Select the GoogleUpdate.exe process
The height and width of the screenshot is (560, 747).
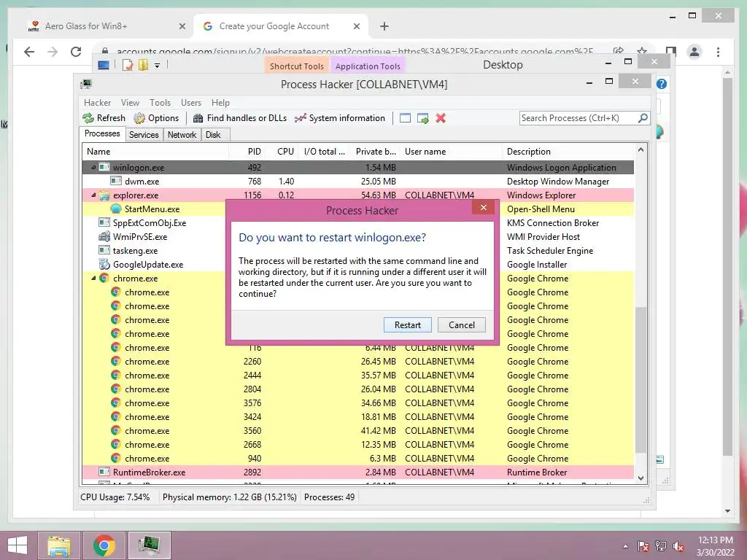pyautogui.click(x=147, y=264)
